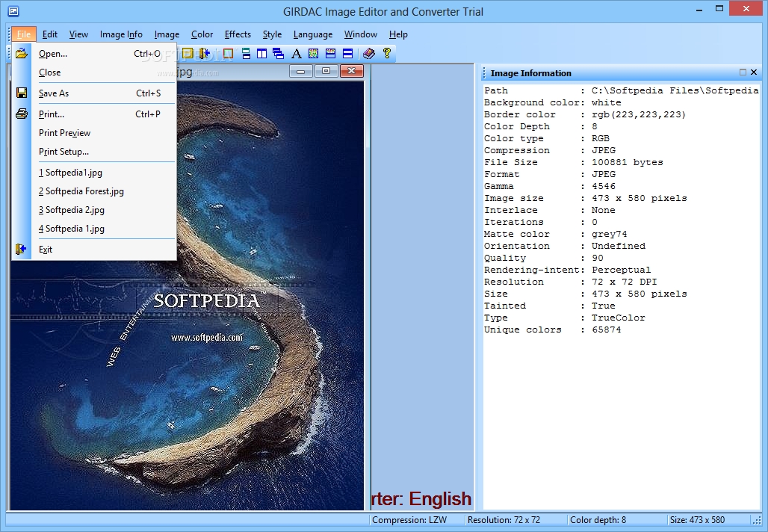This screenshot has height=532, width=768.
Task: Close the Image Information panel
Action: point(754,72)
